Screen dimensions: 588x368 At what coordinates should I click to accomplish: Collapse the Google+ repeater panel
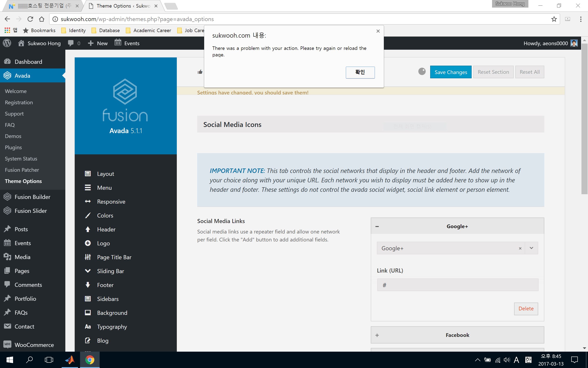pos(377,226)
